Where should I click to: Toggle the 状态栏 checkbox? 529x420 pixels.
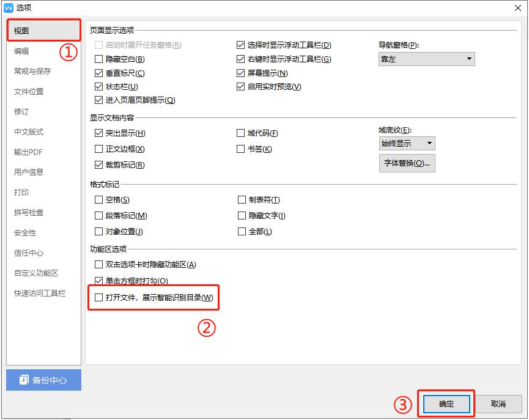tap(98, 87)
